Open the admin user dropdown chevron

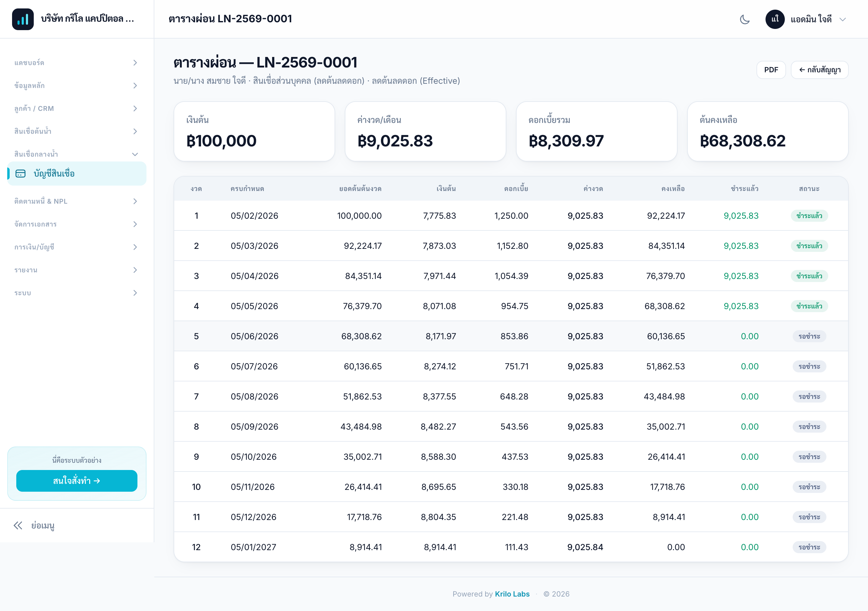(x=842, y=19)
